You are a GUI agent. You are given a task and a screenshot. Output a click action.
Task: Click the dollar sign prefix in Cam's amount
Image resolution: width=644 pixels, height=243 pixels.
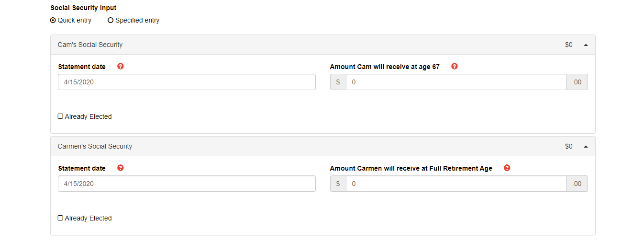click(x=338, y=82)
